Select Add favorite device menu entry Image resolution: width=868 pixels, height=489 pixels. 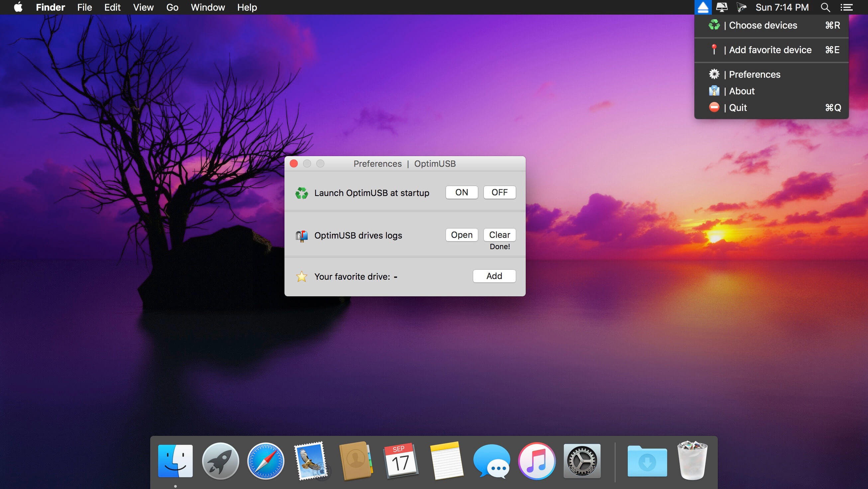[771, 50]
